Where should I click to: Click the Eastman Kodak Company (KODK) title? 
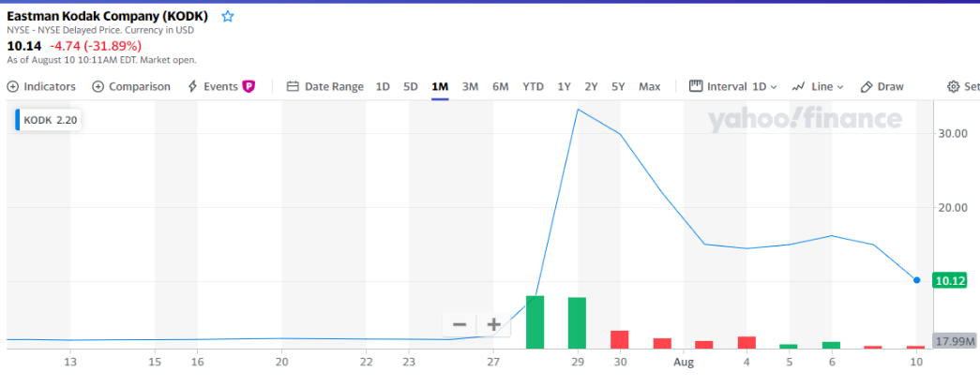point(108,16)
